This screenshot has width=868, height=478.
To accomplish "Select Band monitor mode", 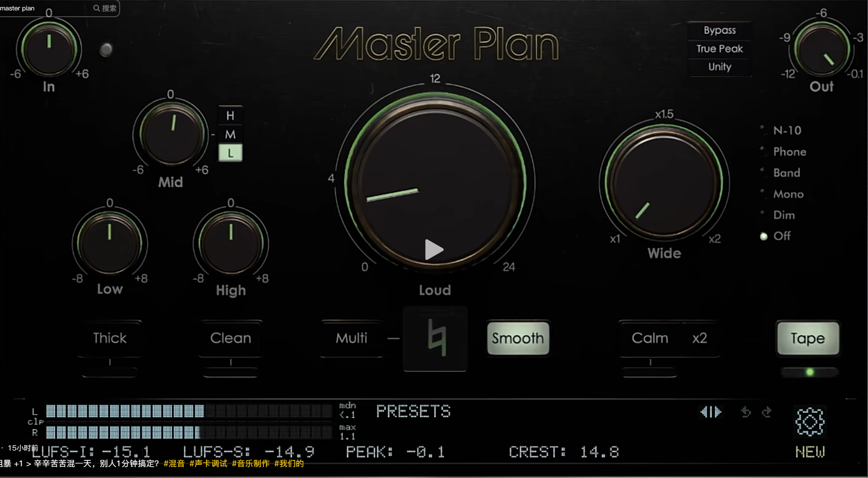I will [781, 173].
